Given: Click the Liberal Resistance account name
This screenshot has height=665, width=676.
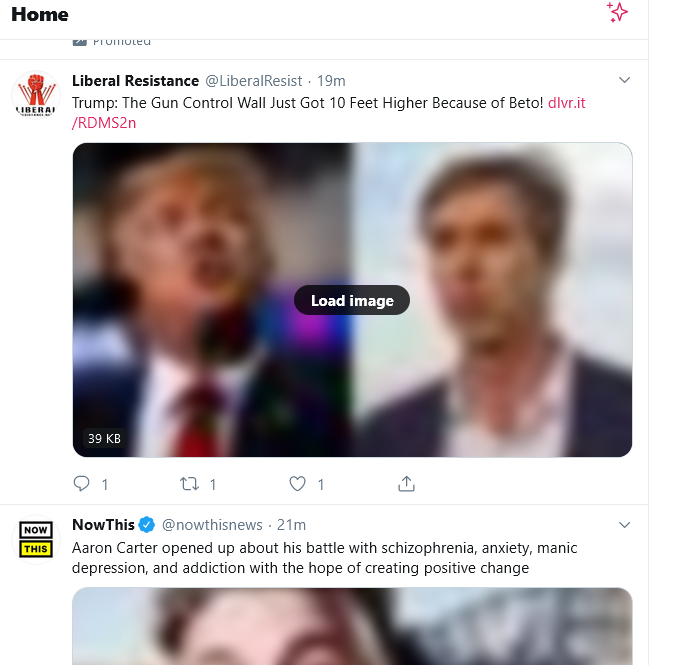Looking at the screenshot, I should point(135,81).
